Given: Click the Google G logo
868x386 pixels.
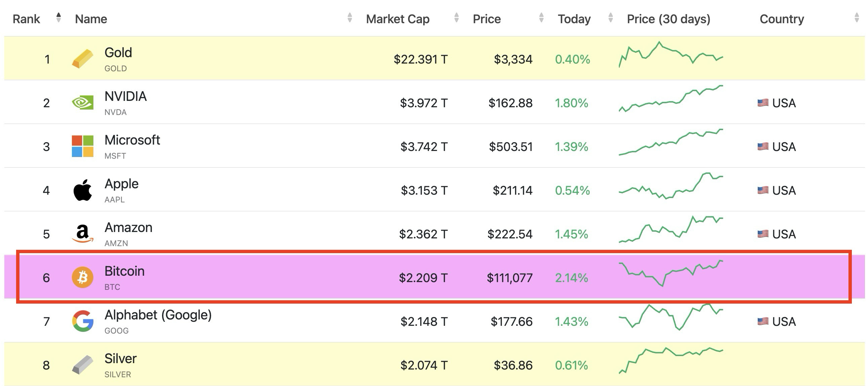Looking at the screenshot, I should point(83,321).
